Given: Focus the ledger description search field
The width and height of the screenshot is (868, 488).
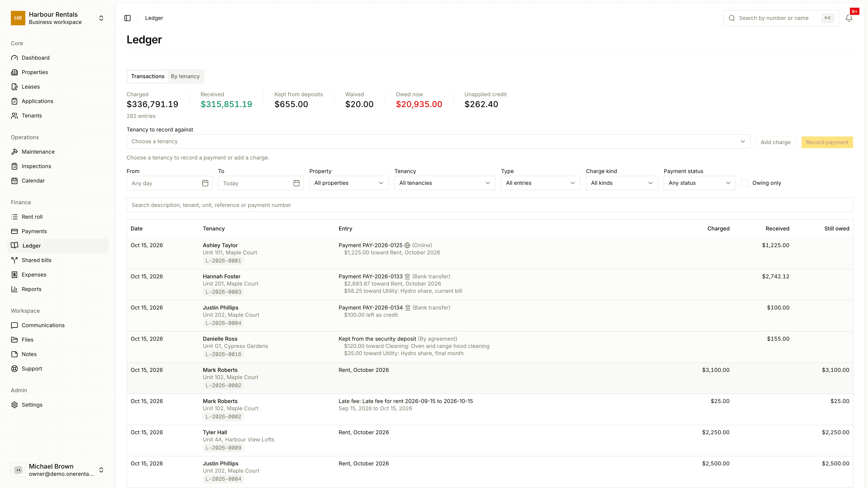Looking at the screenshot, I should 490,205.
